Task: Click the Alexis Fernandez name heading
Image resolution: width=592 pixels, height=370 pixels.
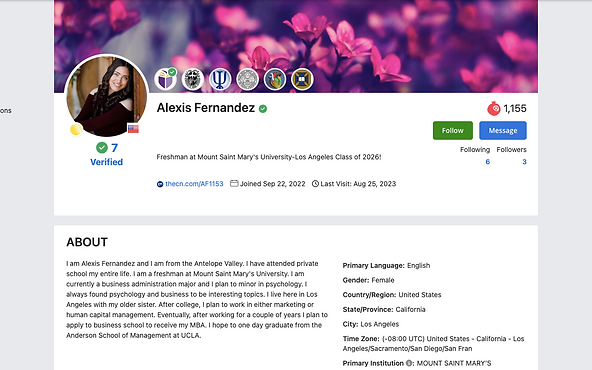Action: pos(206,108)
